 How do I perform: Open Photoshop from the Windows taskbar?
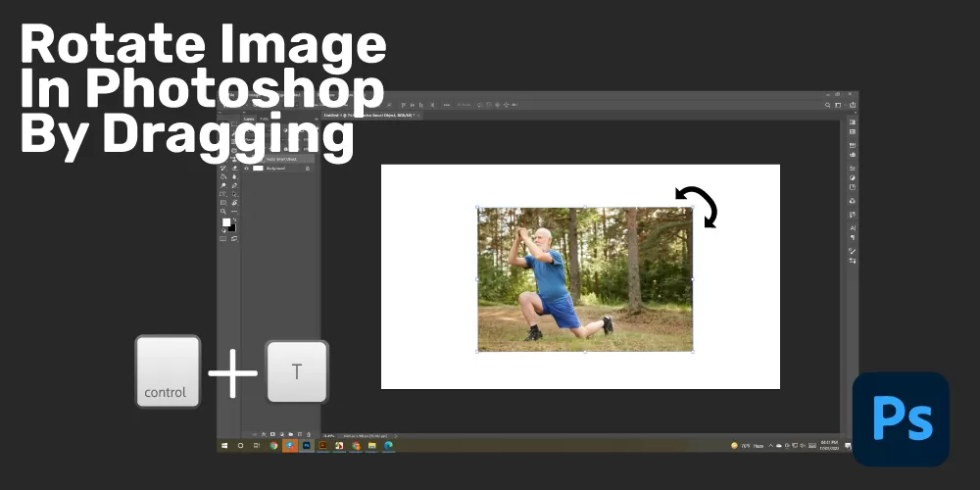point(306,446)
